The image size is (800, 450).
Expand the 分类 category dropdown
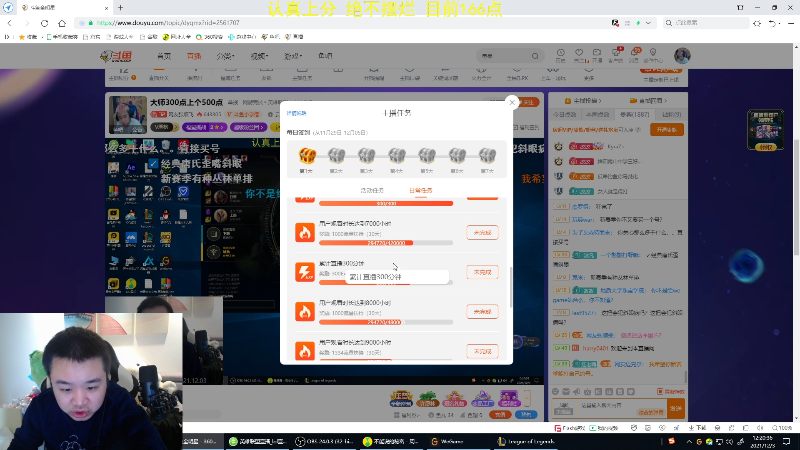224,56
